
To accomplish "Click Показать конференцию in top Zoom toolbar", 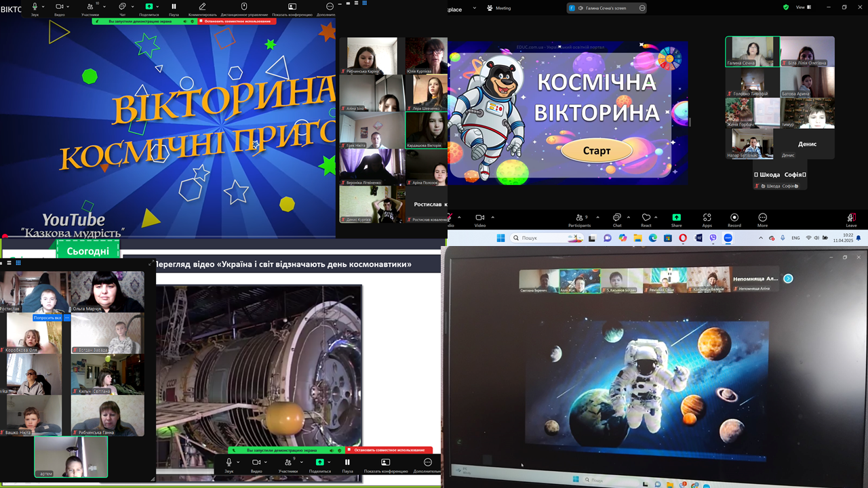I will [x=292, y=9].
